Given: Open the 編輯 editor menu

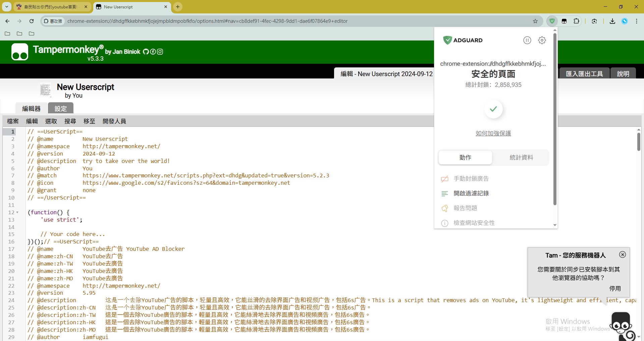Looking at the screenshot, I should coord(32,121).
